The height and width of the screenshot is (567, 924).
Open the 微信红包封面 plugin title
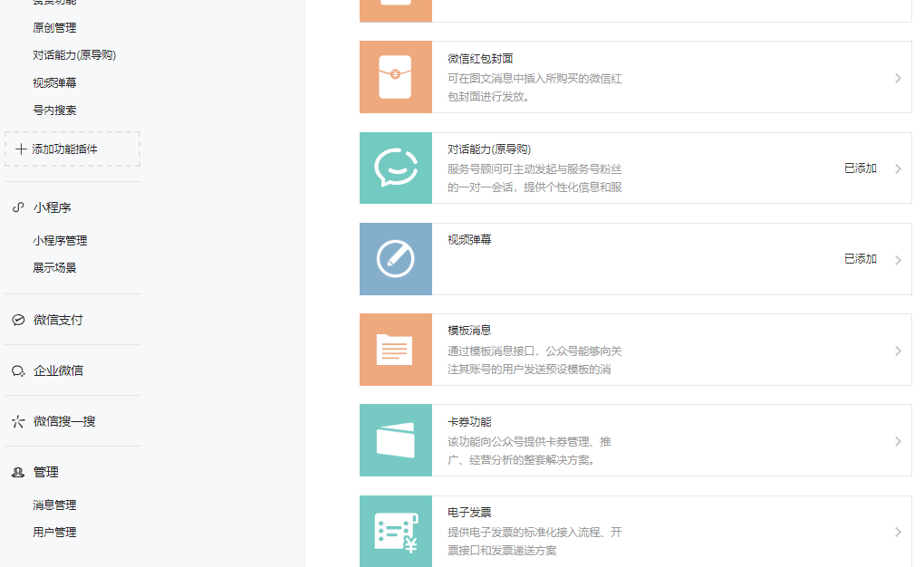pos(480,58)
